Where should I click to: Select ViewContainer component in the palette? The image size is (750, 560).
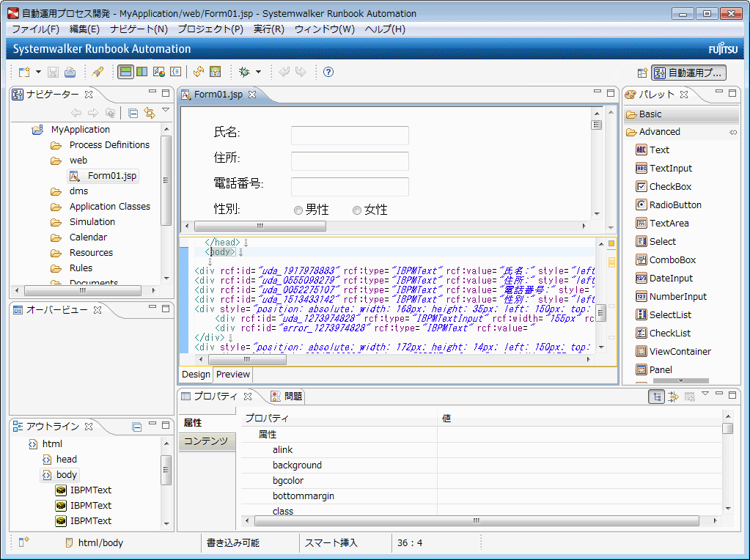[x=674, y=352]
